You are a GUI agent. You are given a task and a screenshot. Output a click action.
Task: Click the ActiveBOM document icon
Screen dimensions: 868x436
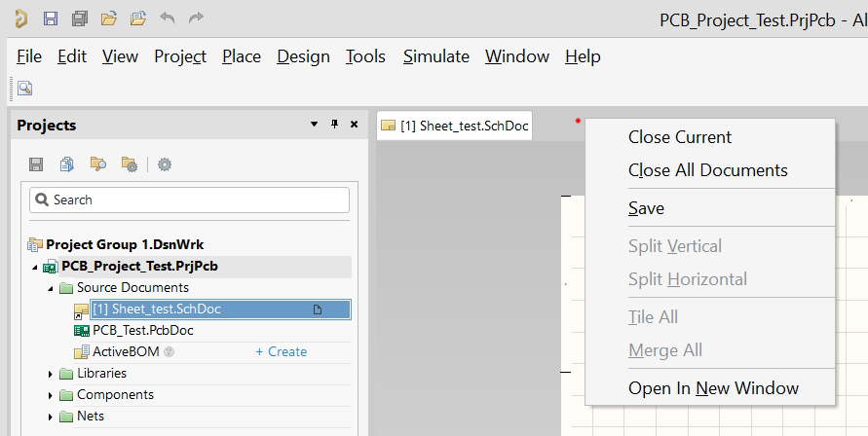82,352
